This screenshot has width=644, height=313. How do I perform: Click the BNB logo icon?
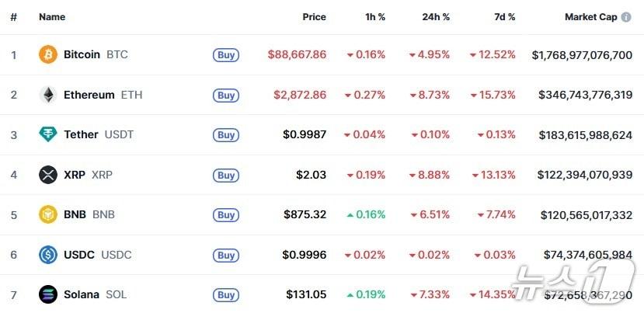[x=48, y=214]
